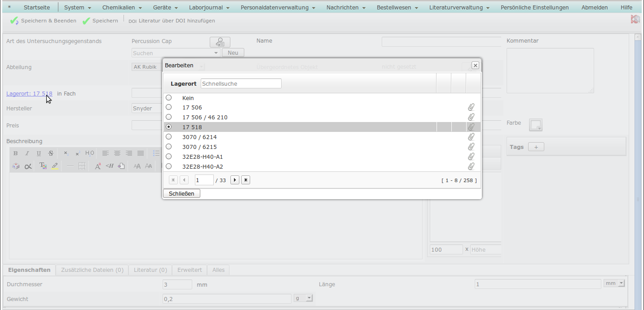Click the Schnellsuche quick search field
The height and width of the screenshot is (310, 644).
click(241, 83)
